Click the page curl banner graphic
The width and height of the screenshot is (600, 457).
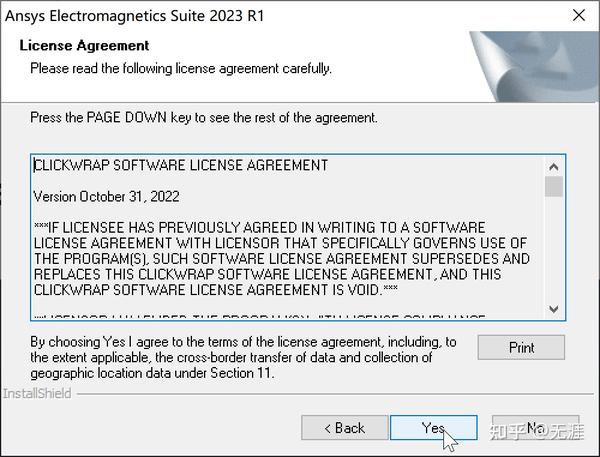535,67
